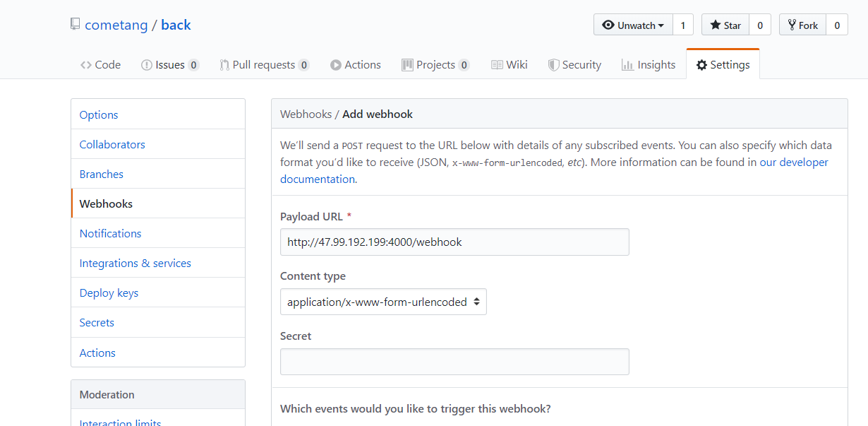Fork the repository
The height and width of the screenshot is (426, 868).
pyautogui.click(x=802, y=25)
